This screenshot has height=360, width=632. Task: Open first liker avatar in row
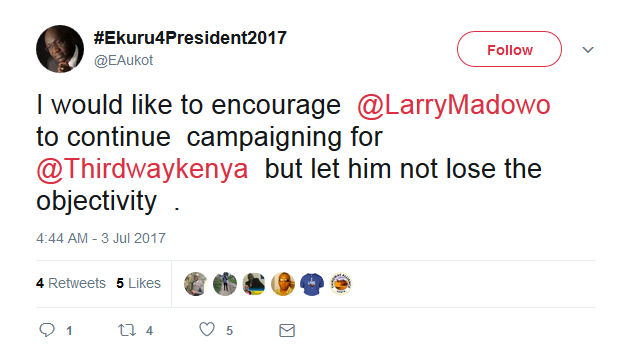[195, 284]
